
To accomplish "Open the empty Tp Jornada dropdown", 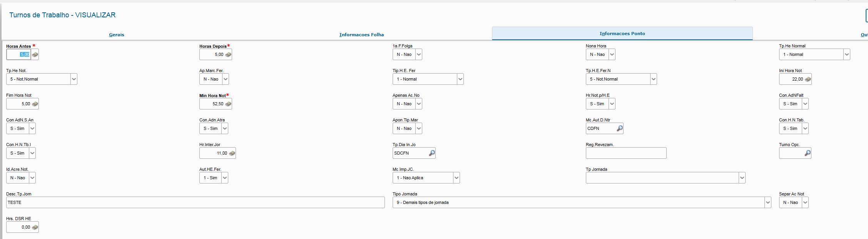I will click(742, 178).
